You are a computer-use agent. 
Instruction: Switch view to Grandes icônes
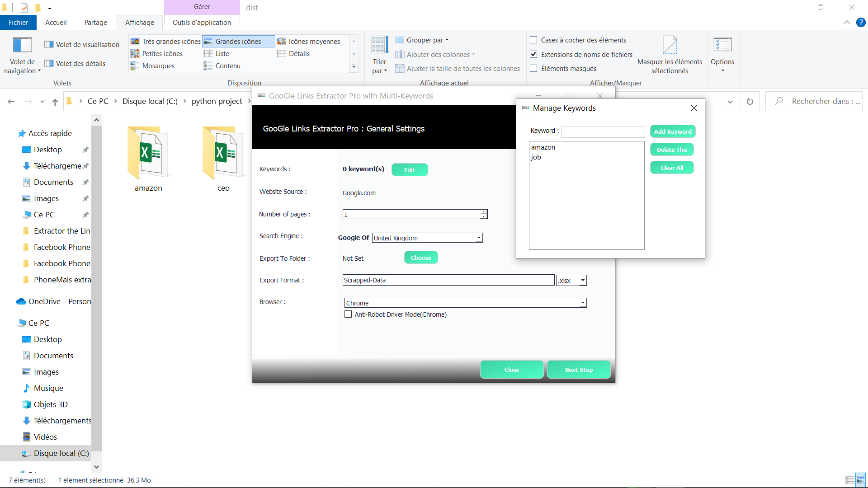point(238,41)
